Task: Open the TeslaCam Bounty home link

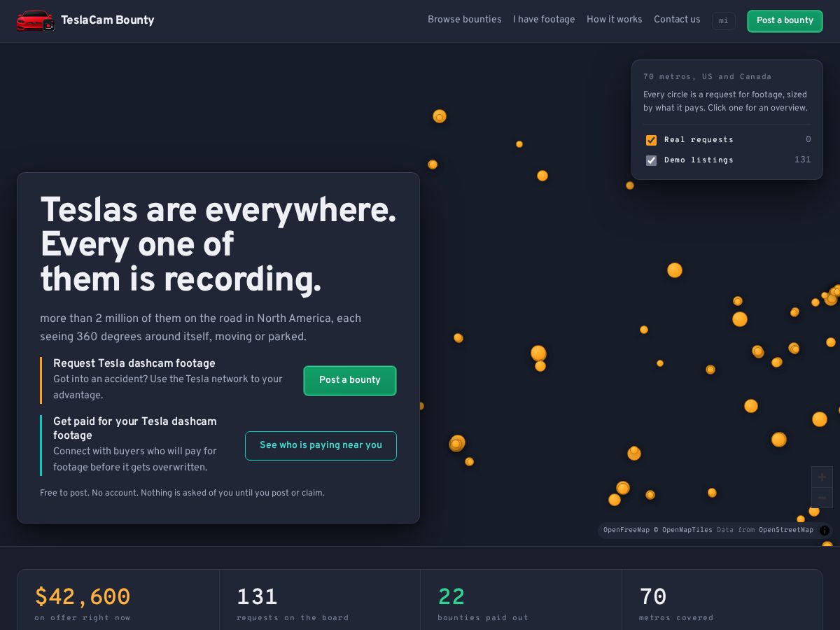Action: [x=85, y=20]
